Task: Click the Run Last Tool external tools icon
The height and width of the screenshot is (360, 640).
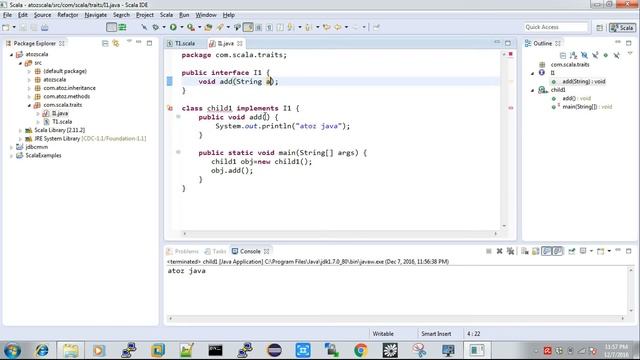Action: pyautogui.click(x=191, y=27)
